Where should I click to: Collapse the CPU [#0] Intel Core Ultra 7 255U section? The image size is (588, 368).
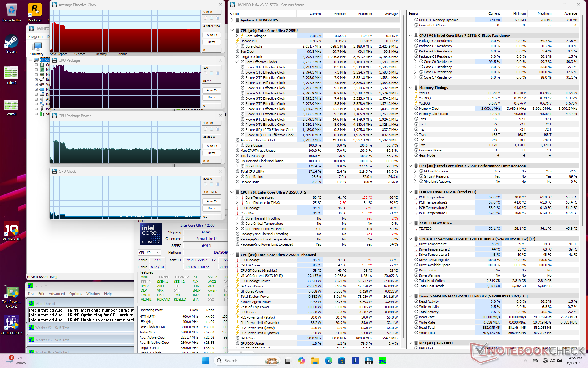pos(232,31)
